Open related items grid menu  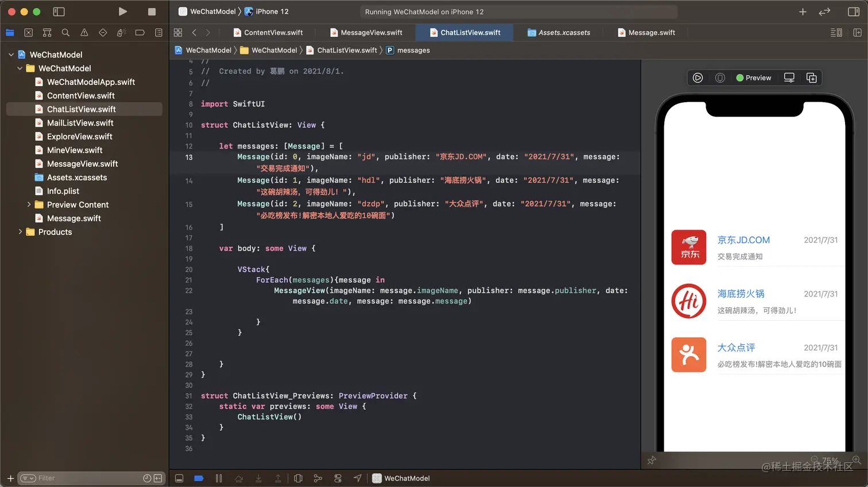click(178, 33)
